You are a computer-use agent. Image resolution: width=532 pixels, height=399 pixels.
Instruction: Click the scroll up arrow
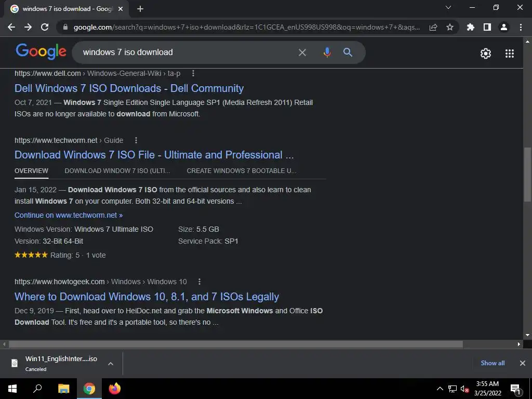tap(527, 42)
